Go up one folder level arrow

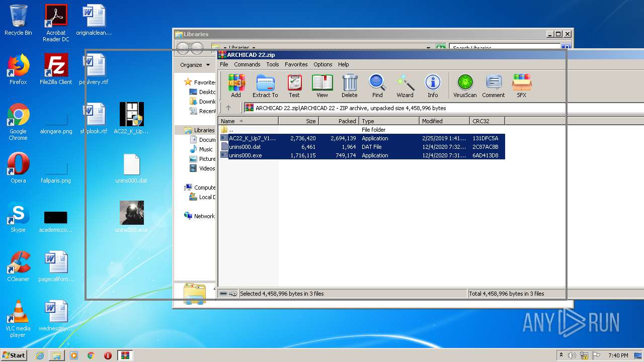[228, 108]
